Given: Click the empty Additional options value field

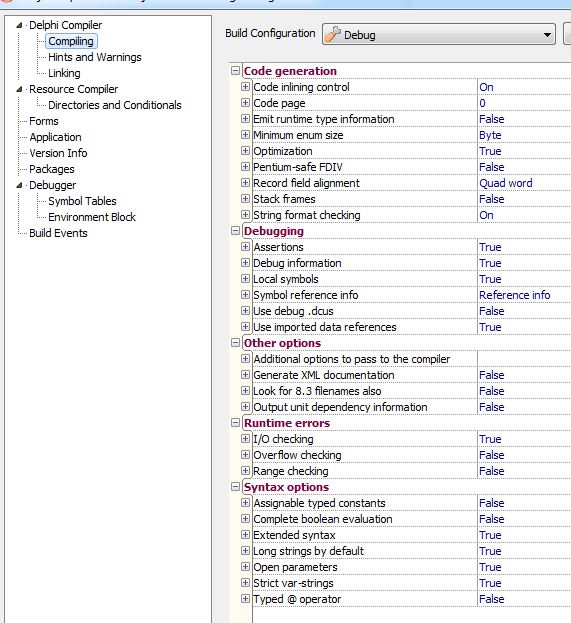Looking at the screenshot, I should tap(524, 359).
